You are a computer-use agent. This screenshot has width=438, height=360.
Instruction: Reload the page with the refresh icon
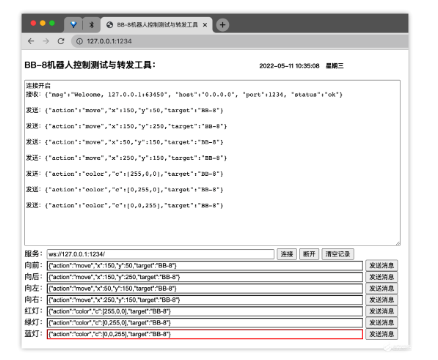(61, 41)
